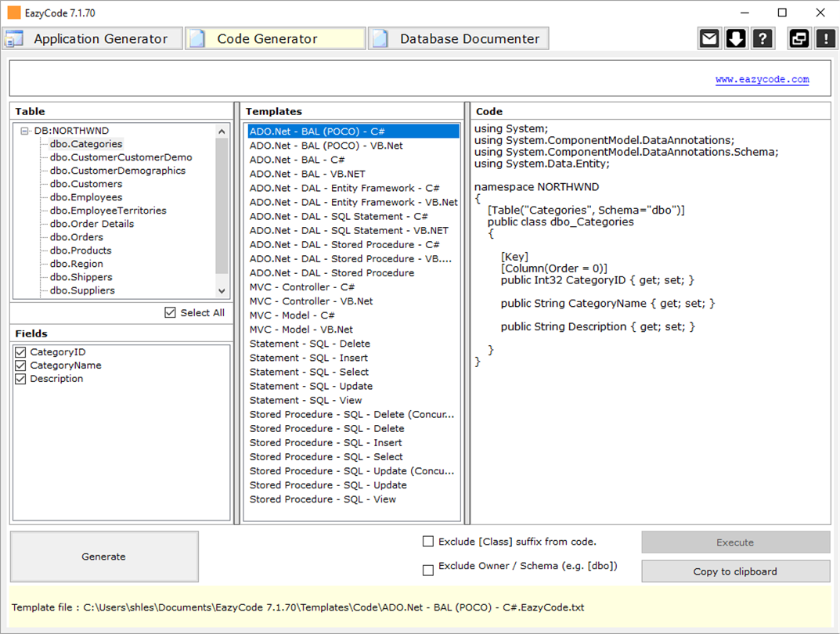Viewport: 840px width, 634px height.
Task: Enable Exclude Owner / Schema option
Action: [x=428, y=571]
